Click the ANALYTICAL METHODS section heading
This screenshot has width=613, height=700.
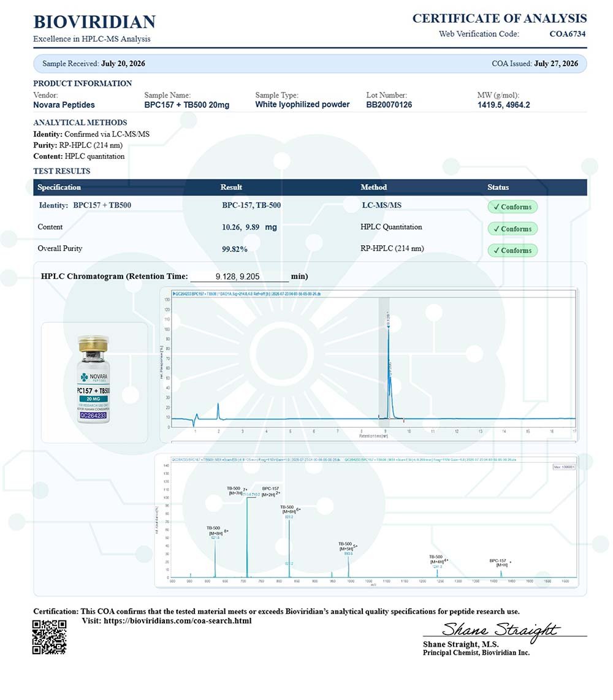pyautogui.click(x=80, y=123)
